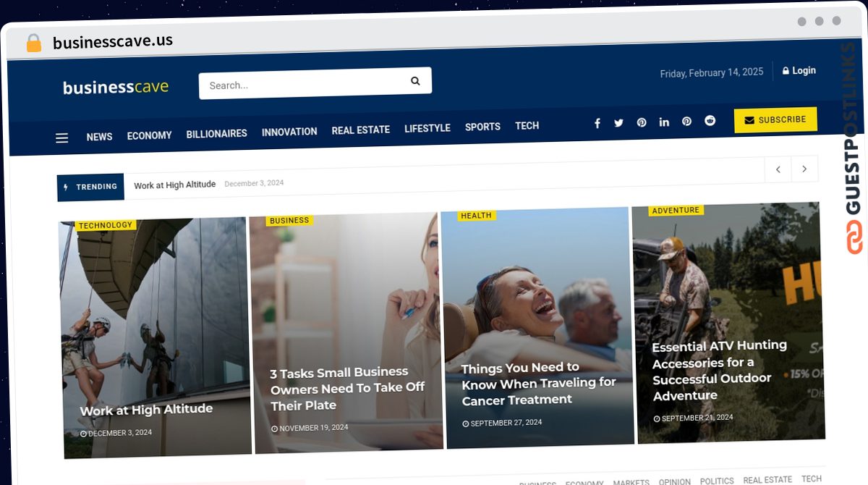Open the Lifestyle menu item

click(427, 128)
